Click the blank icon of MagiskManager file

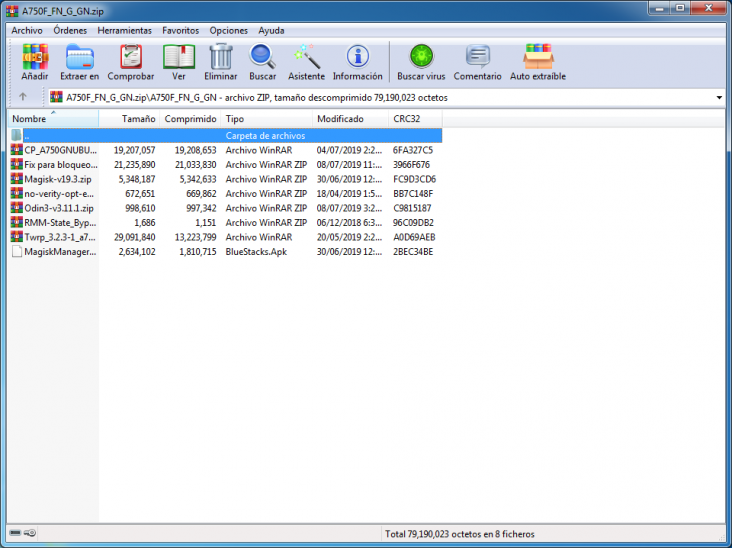pyautogui.click(x=16, y=252)
